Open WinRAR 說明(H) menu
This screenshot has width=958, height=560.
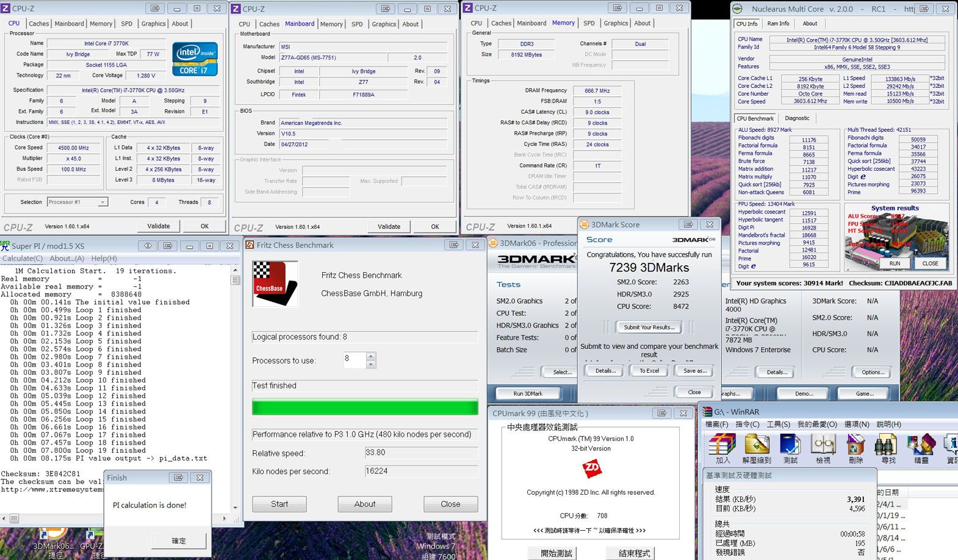[x=889, y=424]
